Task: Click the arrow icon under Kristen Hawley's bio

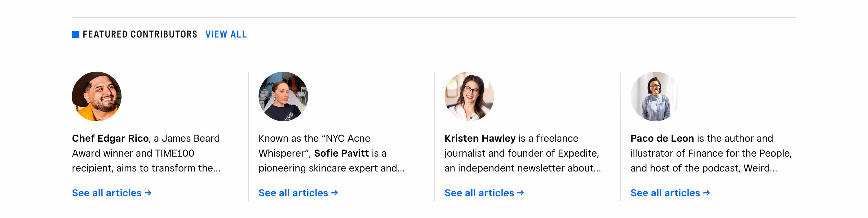Action: (x=520, y=193)
